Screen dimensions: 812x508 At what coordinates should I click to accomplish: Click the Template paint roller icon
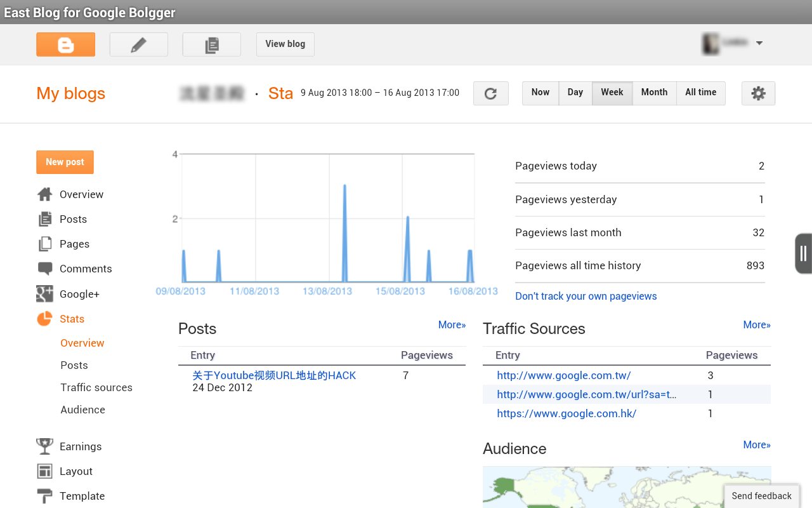point(44,496)
